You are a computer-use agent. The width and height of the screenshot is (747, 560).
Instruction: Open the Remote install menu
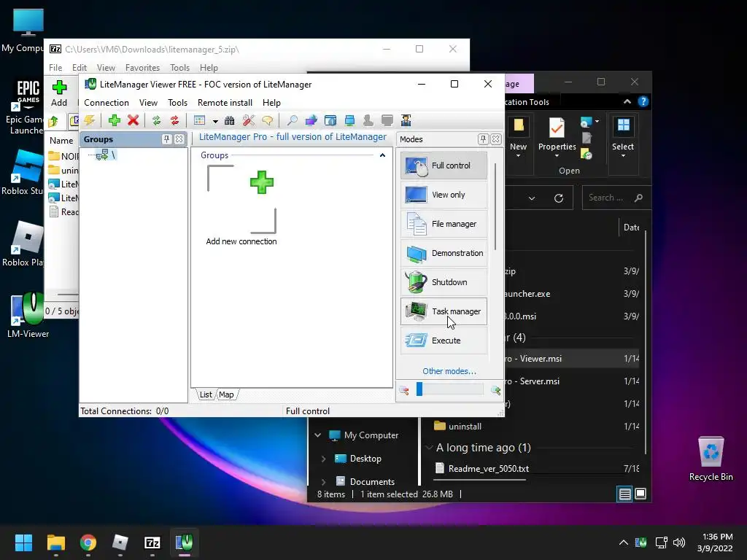point(225,103)
